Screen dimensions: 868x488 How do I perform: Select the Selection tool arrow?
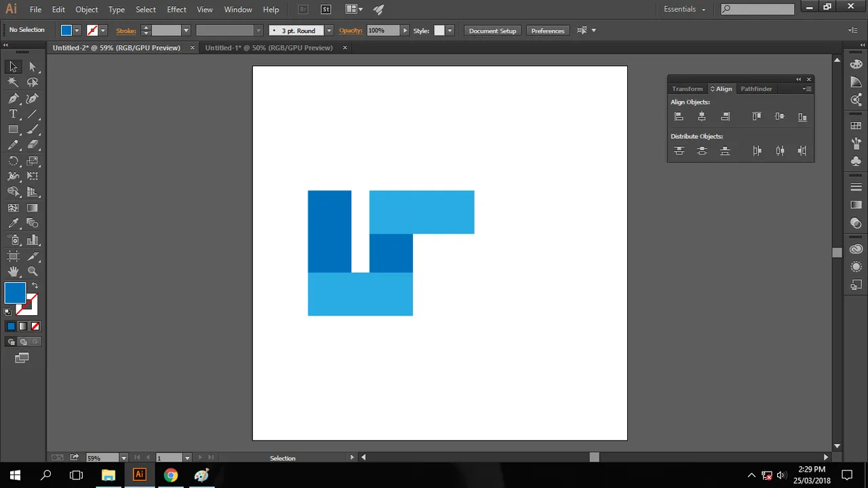13,66
